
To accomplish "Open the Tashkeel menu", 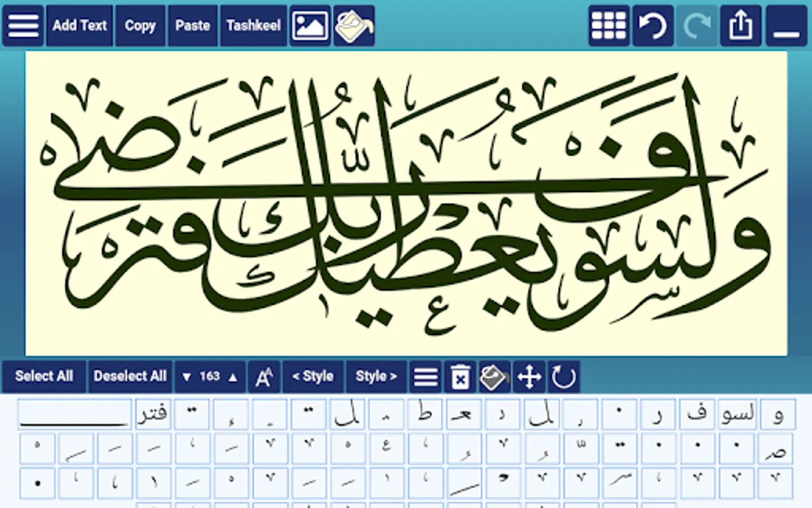I will (x=254, y=26).
